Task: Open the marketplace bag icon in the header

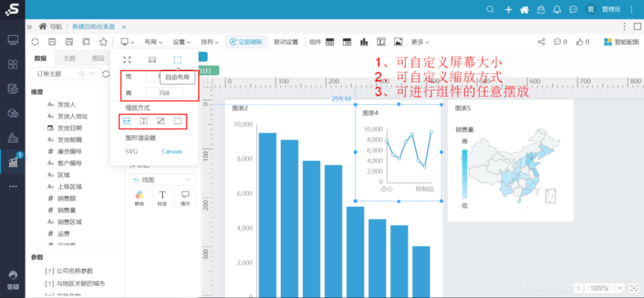Action: coord(541,9)
